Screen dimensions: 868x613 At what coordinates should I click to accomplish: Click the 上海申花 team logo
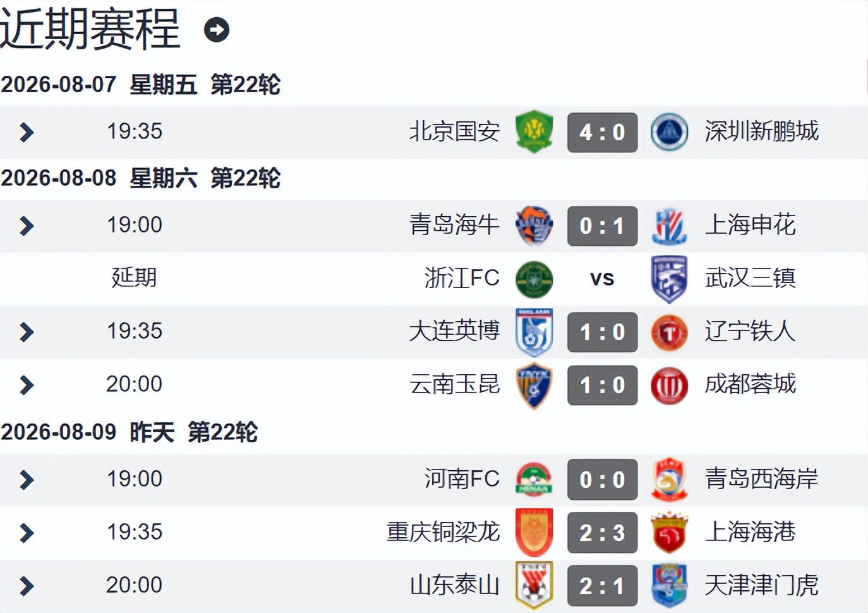click(x=669, y=226)
